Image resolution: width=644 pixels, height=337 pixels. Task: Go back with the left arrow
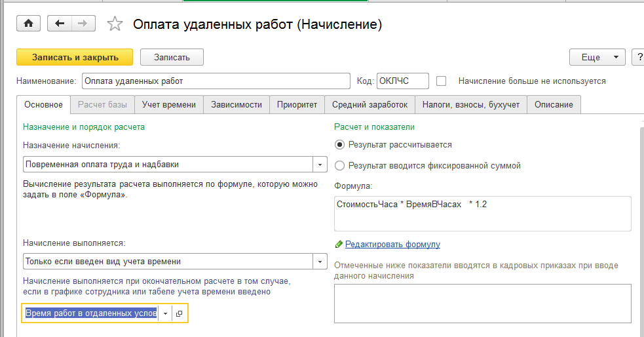60,24
